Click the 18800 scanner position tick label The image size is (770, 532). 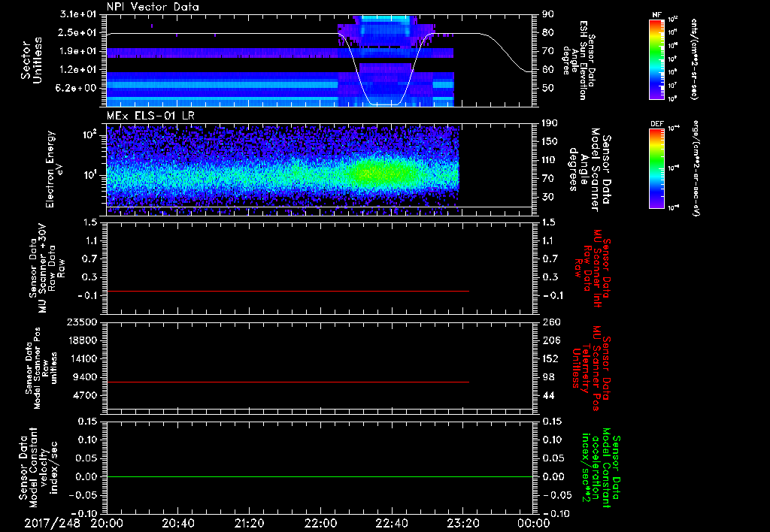pos(82,340)
